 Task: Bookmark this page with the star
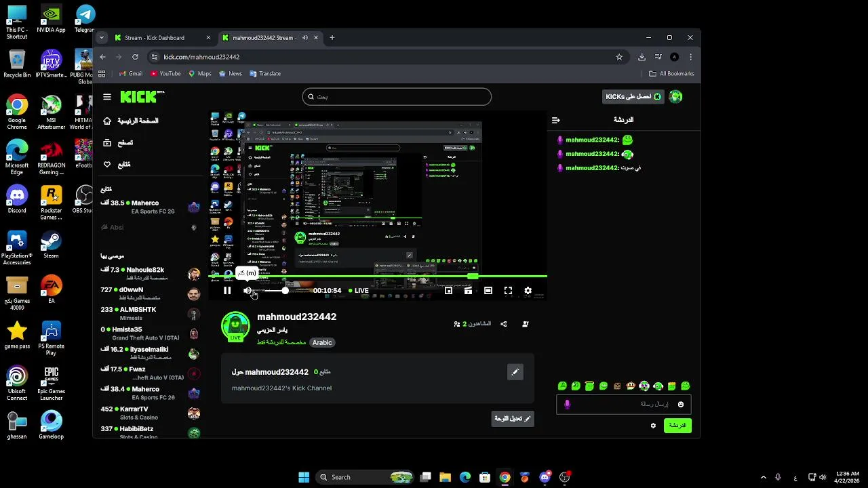[x=619, y=57]
